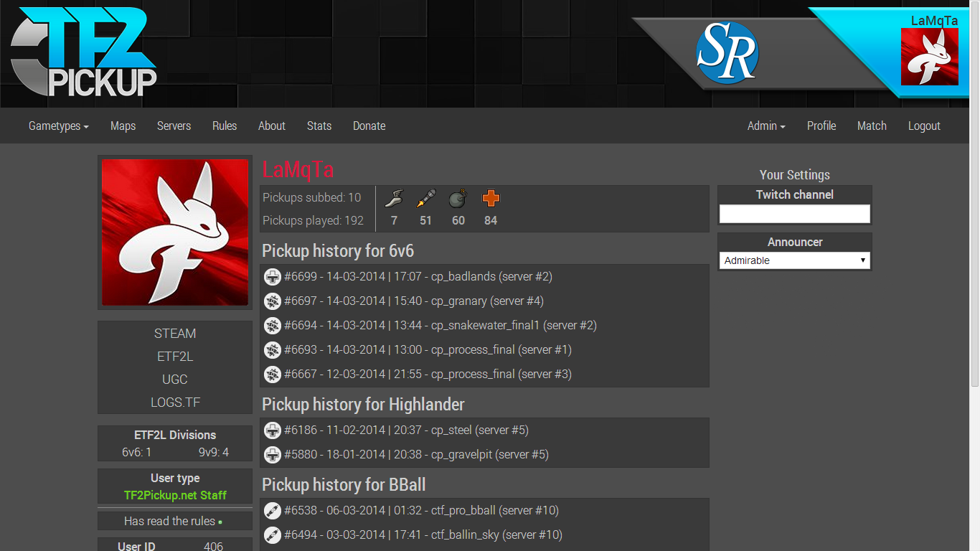Image resolution: width=980 pixels, height=551 pixels.
Task: Click the SR circular logo in header
Action: 727,53
